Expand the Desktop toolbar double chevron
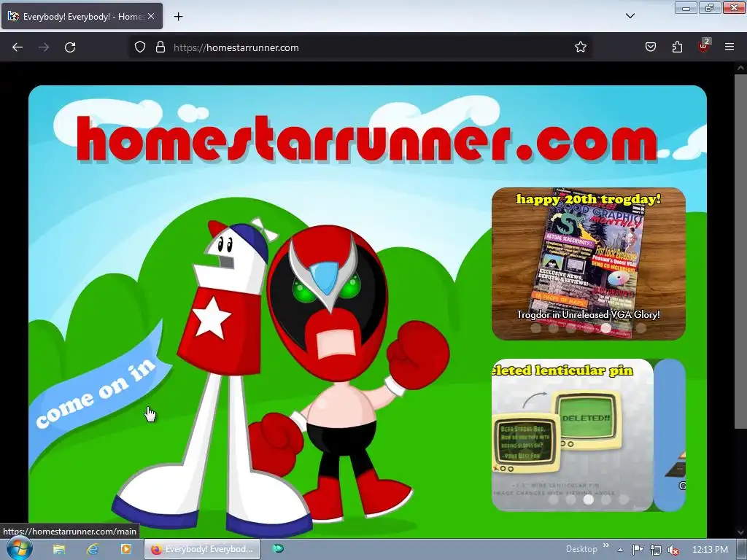This screenshot has width=747, height=560. [x=606, y=545]
